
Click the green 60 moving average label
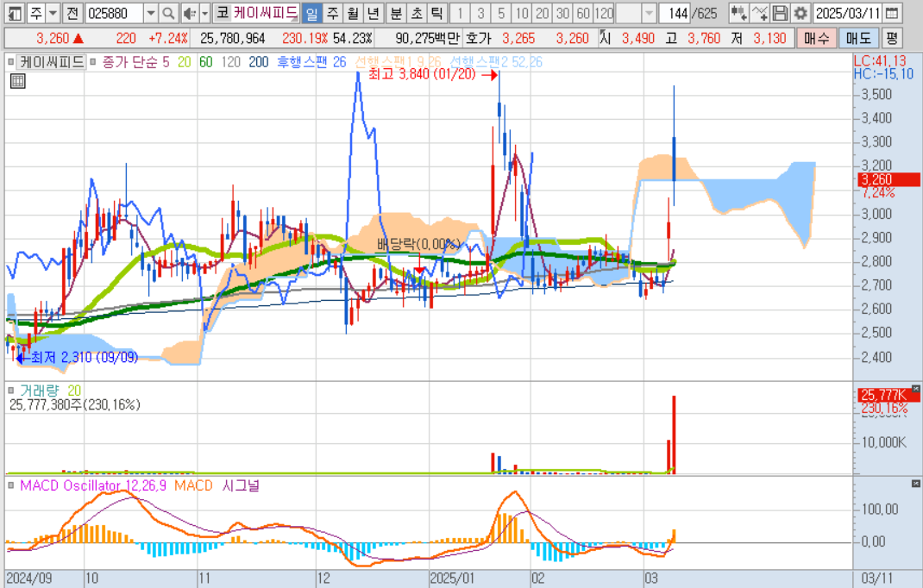tap(205, 62)
